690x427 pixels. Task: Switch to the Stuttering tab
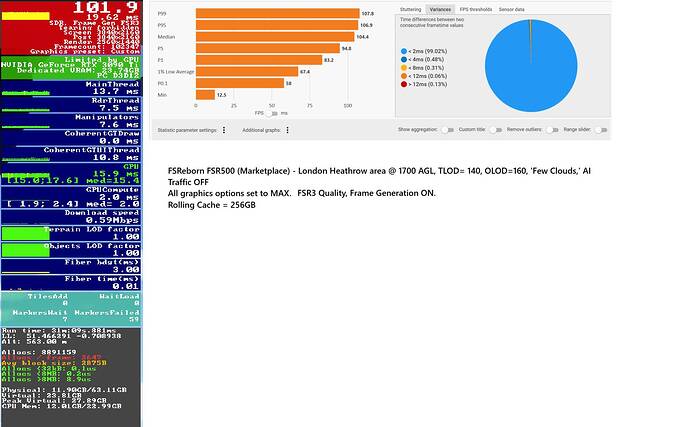(410, 9)
